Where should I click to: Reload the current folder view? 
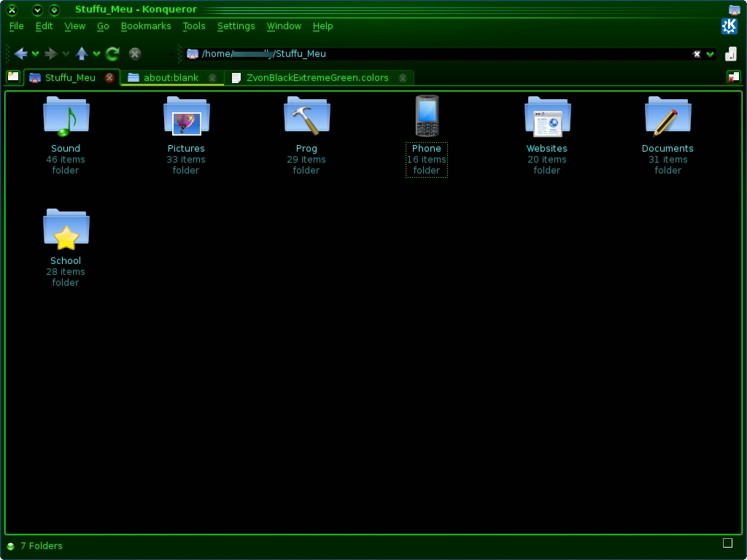112,54
